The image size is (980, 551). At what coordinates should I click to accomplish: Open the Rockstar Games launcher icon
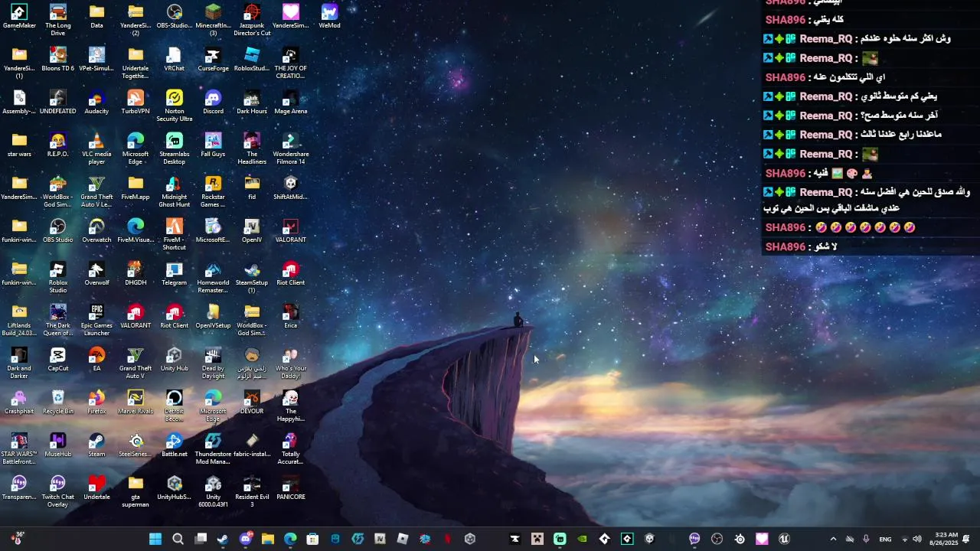(x=213, y=192)
